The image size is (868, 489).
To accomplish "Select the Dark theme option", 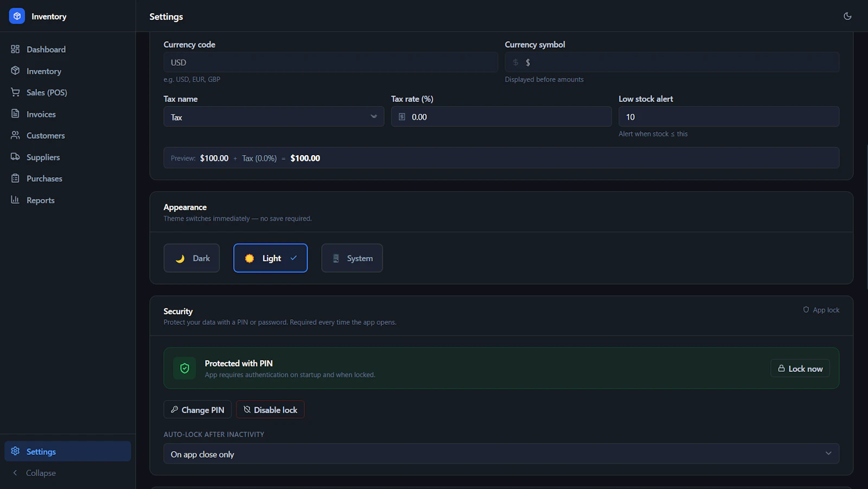I will point(192,258).
